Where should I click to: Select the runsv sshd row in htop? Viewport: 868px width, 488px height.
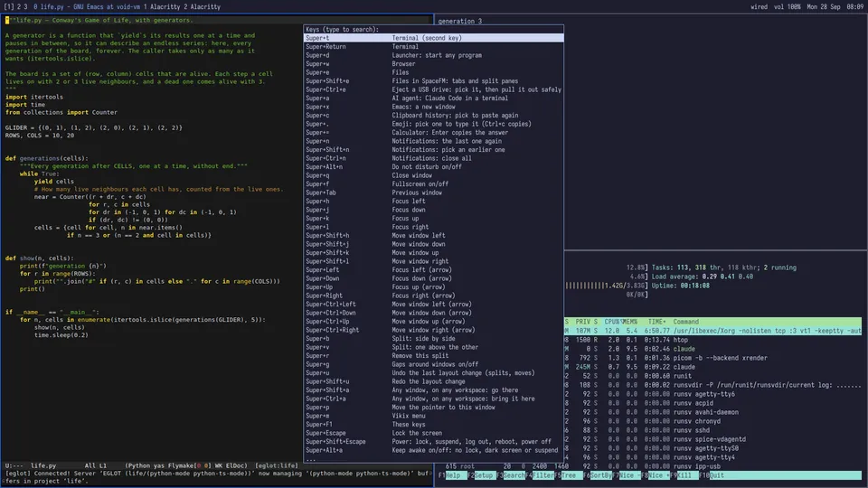[x=713, y=430]
